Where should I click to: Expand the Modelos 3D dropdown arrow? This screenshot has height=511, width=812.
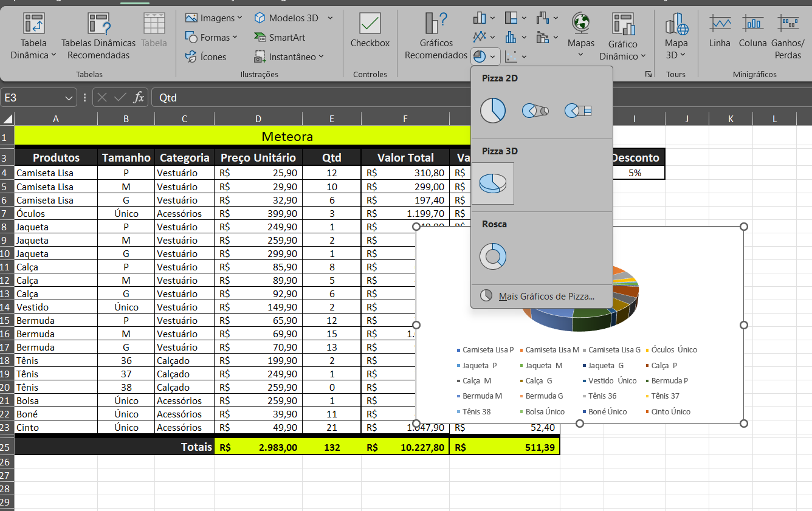[330, 18]
